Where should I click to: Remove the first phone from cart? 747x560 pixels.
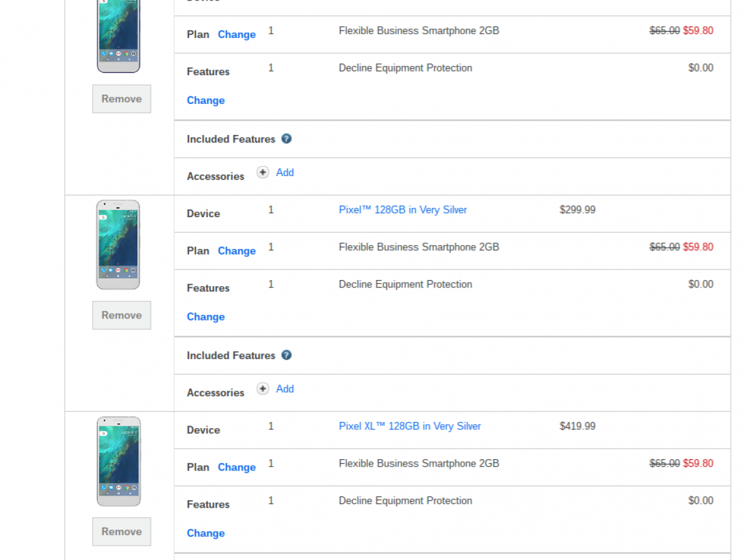click(121, 99)
